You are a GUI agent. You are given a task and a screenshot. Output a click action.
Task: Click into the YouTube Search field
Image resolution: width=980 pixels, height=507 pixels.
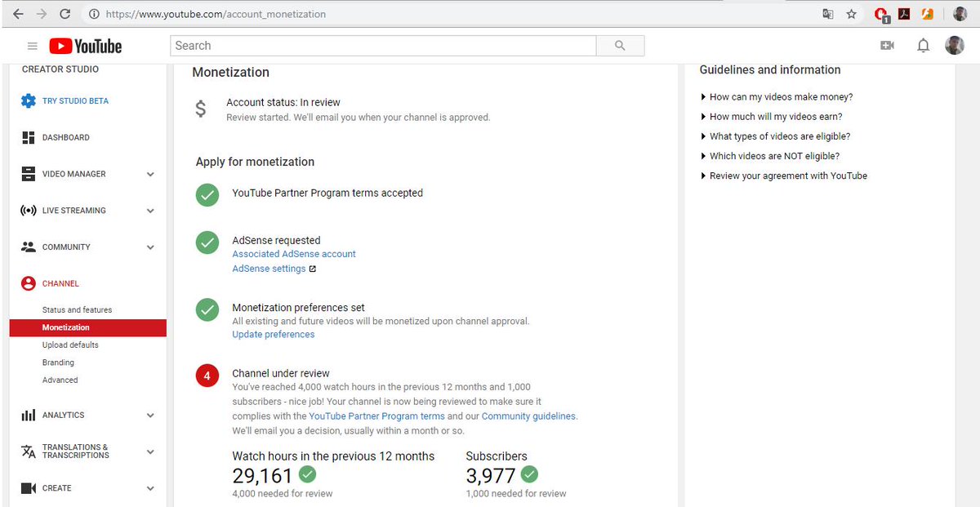[383, 46]
